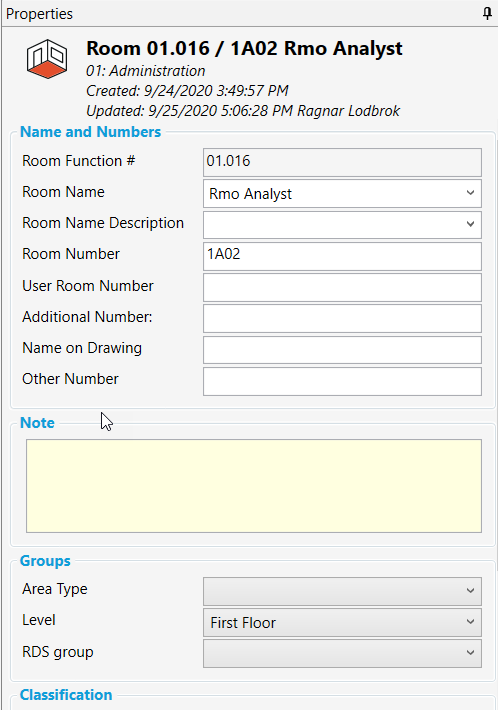
Task: Click the Name on Drawing field
Action: [x=342, y=350]
